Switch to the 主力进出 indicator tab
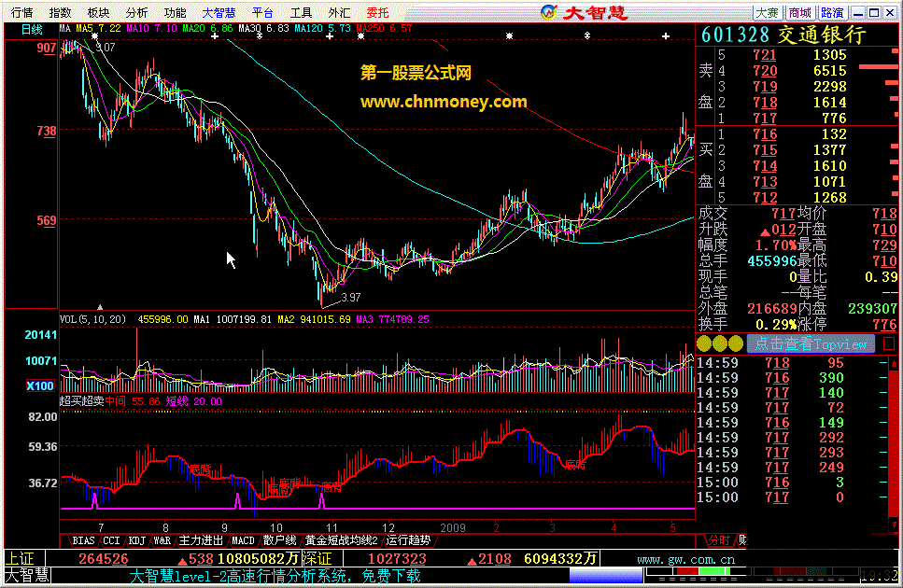The width and height of the screenshot is (903, 588). pos(201,540)
